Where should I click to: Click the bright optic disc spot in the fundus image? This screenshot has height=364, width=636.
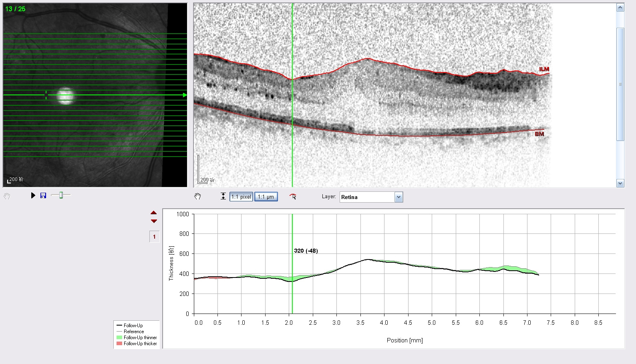[65, 96]
